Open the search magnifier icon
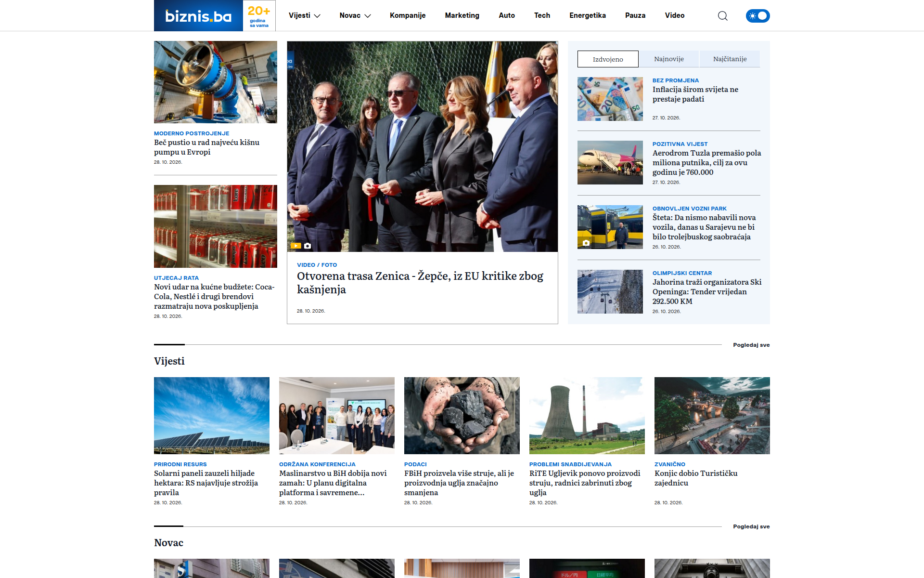Image resolution: width=924 pixels, height=578 pixels. click(x=722, y=16)
